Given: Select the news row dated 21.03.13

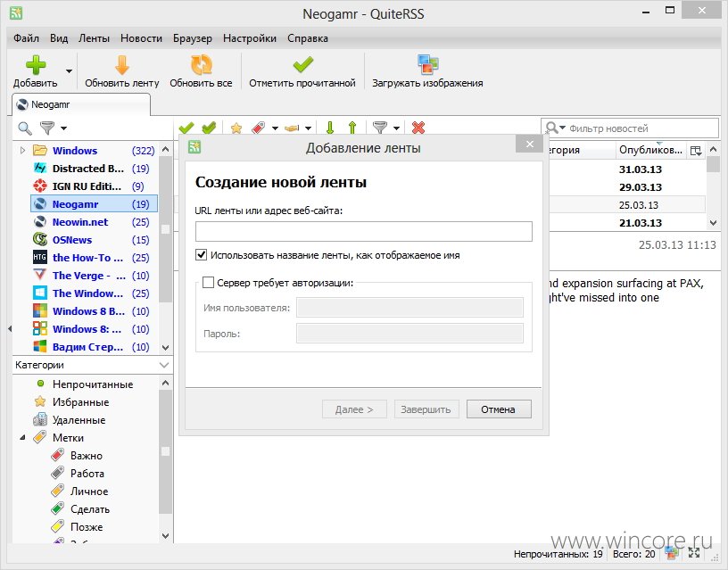Looking at the screenshot, I should coord(641,223).
